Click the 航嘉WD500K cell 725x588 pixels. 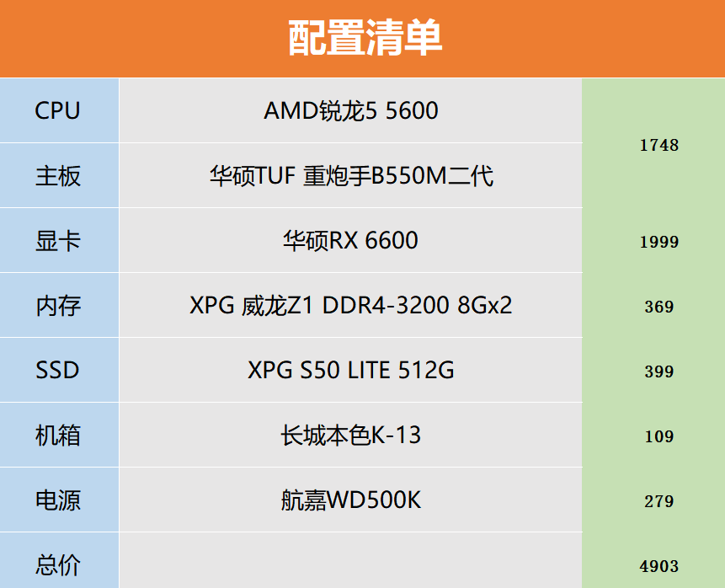[350, 500]
